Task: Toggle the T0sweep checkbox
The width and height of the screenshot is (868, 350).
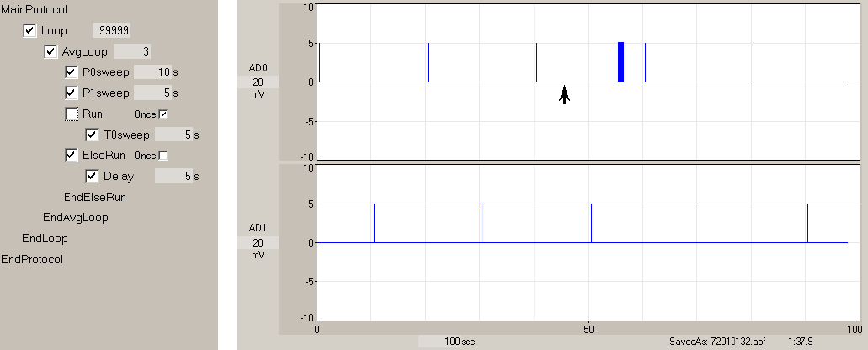Action: [x=92, y=135]
